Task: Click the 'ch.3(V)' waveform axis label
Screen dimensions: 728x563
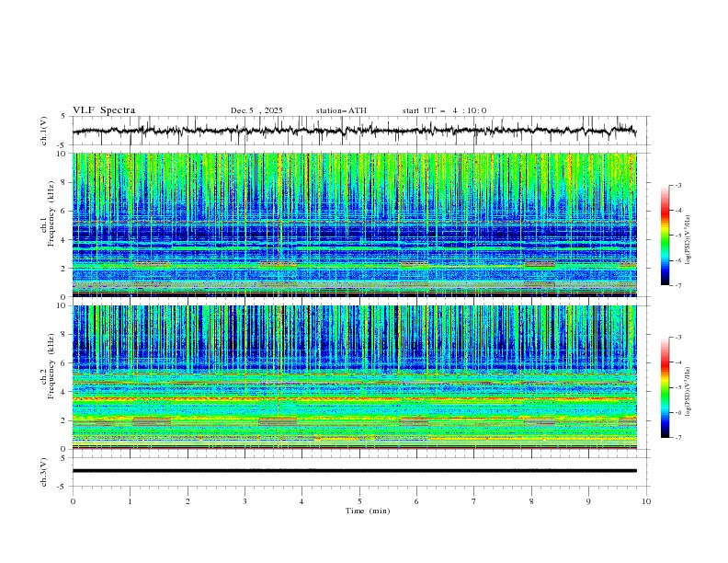Action: [44, 472]
